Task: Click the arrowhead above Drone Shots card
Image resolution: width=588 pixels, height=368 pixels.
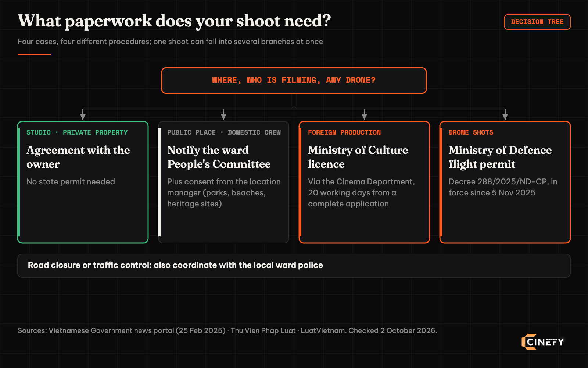Action: click(505, 117)
